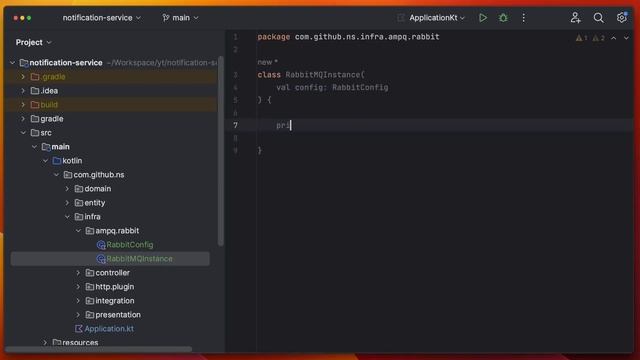The image size is (640, 360).
Task: Expand the http.plugin package
Action: tap(78, 287)
